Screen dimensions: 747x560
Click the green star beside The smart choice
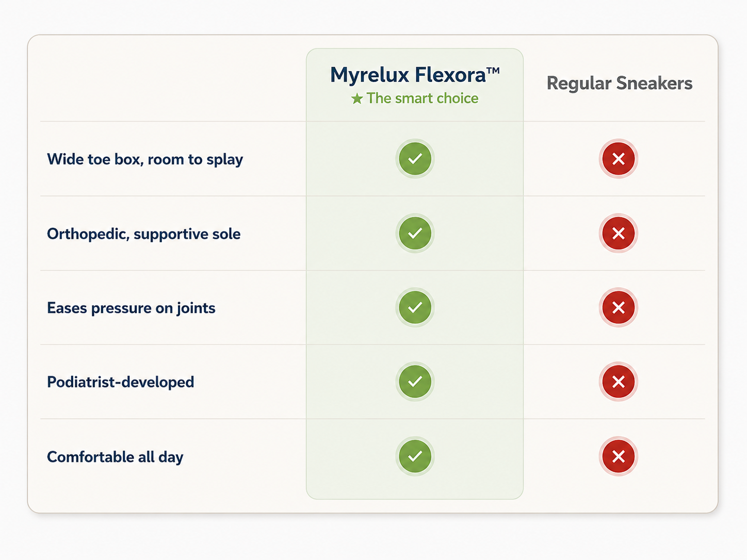coord(357,98)
